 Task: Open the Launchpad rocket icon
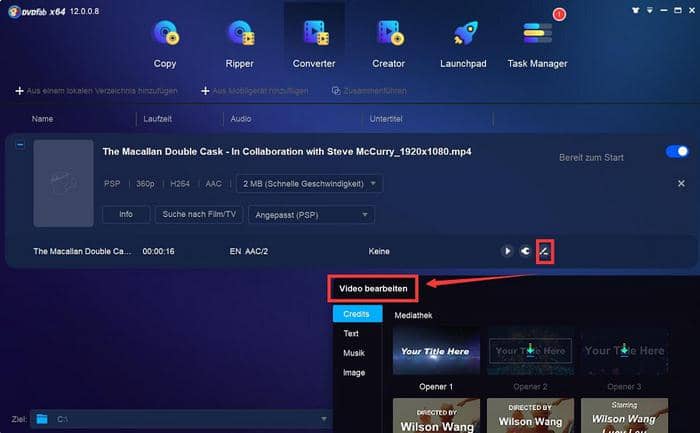pyautogui.click(x=465, y=34)
